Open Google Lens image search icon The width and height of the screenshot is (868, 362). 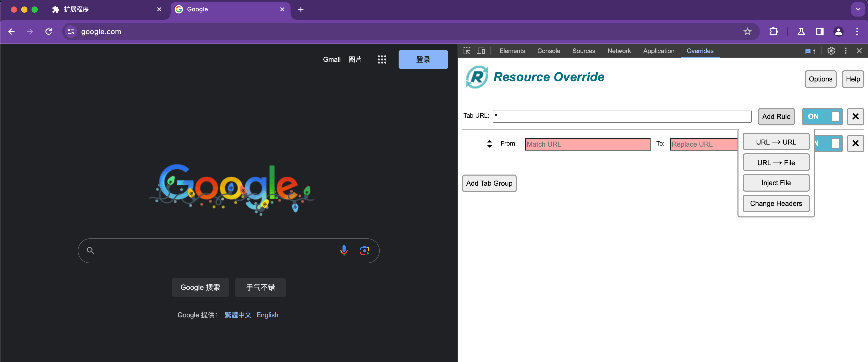[364, 251]
